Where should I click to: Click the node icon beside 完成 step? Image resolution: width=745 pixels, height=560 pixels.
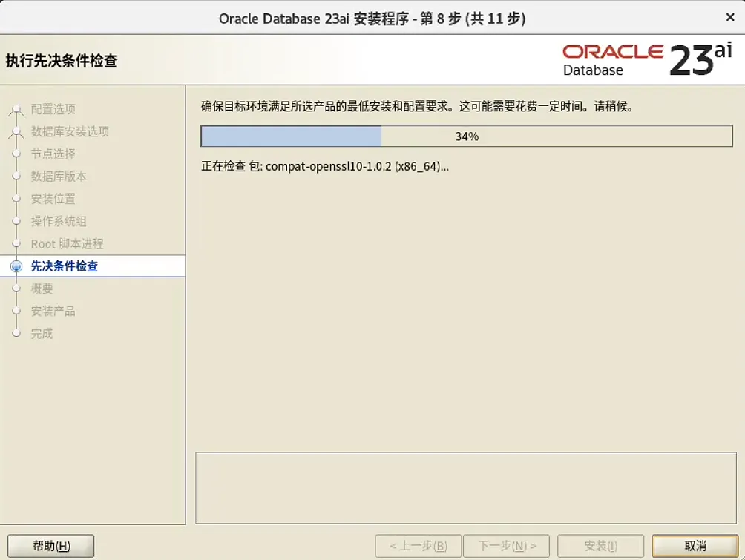coord(16,333)
